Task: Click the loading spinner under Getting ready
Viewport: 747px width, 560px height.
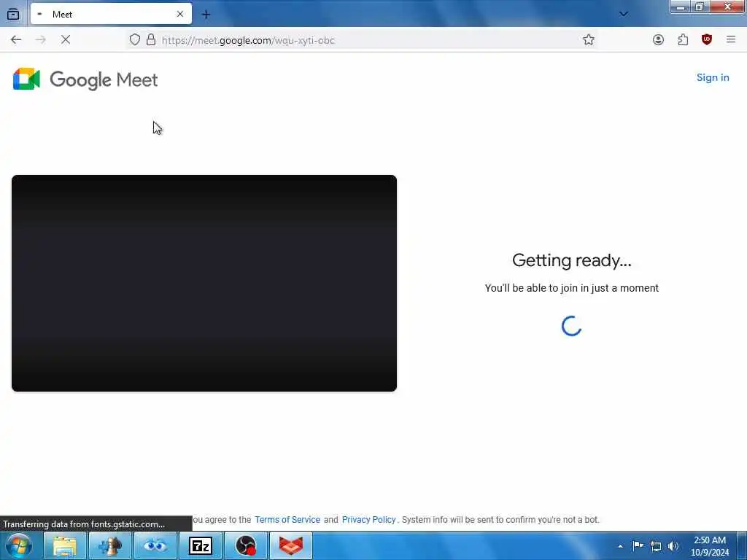Action: click(x=572, y=326)
